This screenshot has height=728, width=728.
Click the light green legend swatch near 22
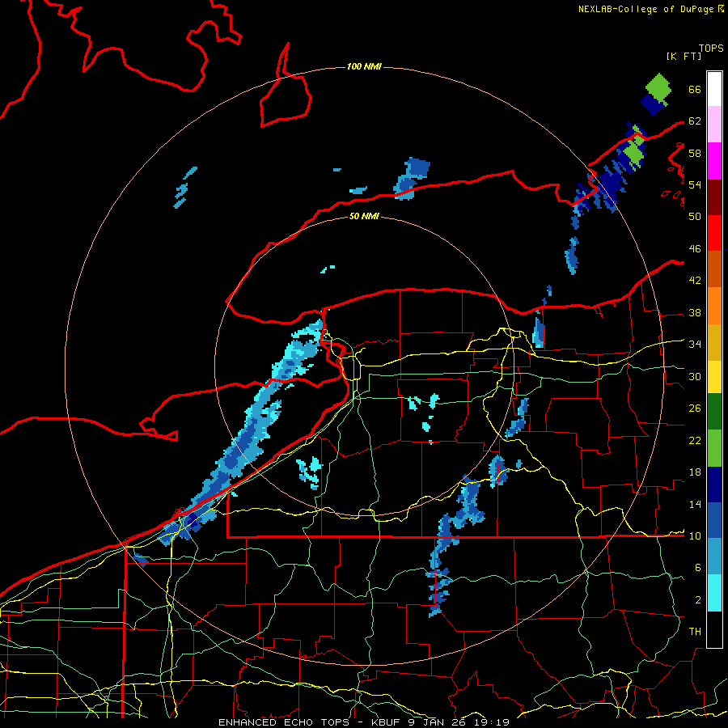pyautogui.click(x=714, y=448)
